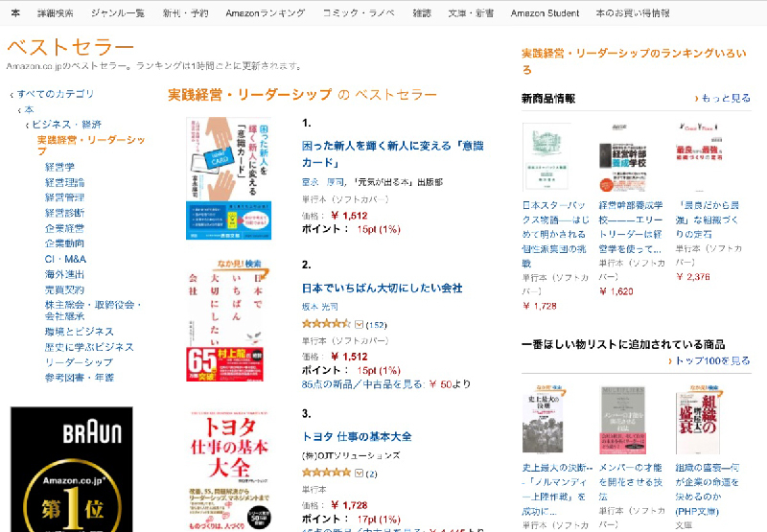Go back to すべてのカテゴリ

(55, 93)
